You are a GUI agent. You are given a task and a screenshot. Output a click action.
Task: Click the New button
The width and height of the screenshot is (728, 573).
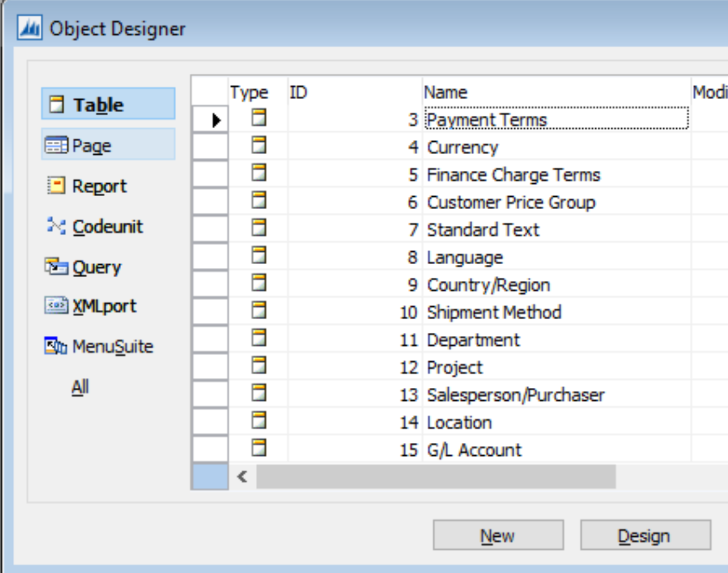point(497,535)
